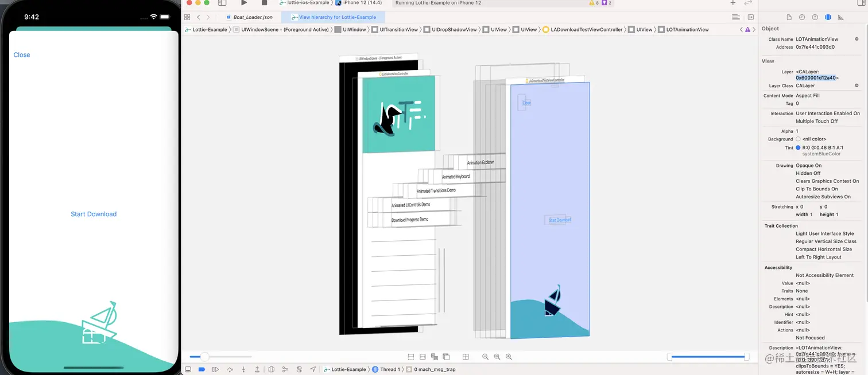
Task: Tap Start Download in the simulator
Action: (x=94, y=214)
